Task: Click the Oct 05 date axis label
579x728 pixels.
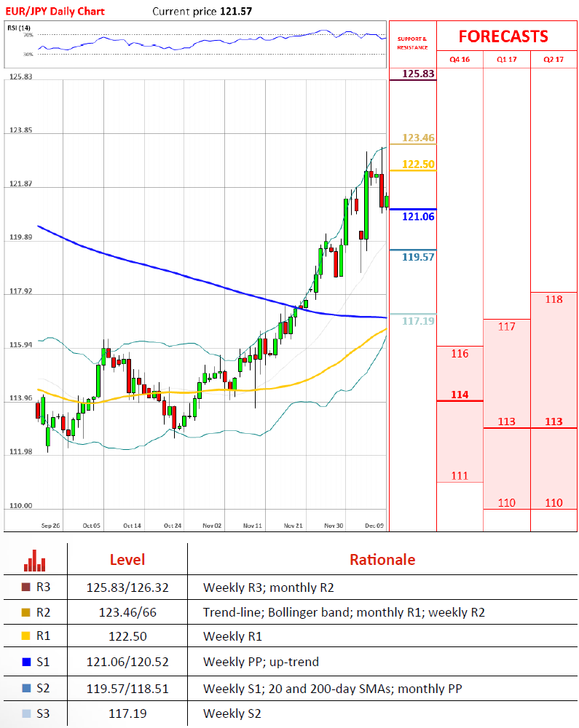Action: 92,526
